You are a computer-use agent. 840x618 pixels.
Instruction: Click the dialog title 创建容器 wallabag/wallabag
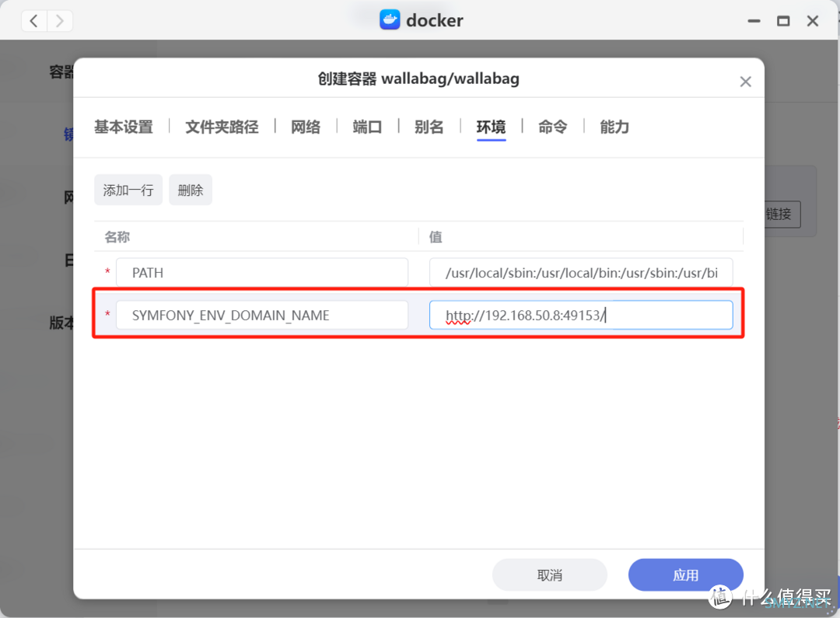pyautogui.click(x=418, y=79)
